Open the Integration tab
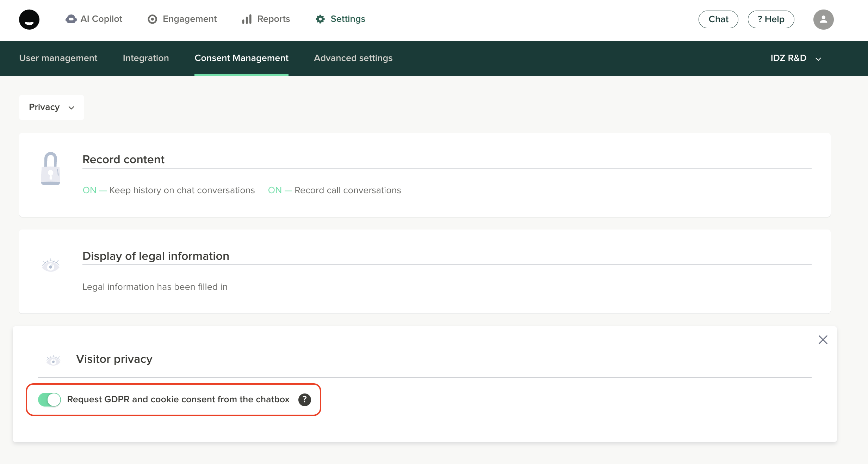Screen dimensions: 868x464 click(x=146, y=58)
